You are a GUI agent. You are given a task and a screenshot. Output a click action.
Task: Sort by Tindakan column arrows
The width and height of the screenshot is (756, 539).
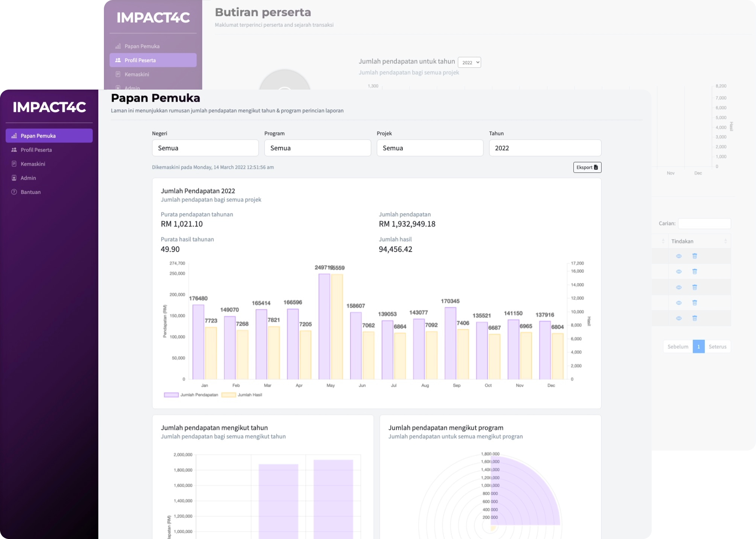click(726, 241)
